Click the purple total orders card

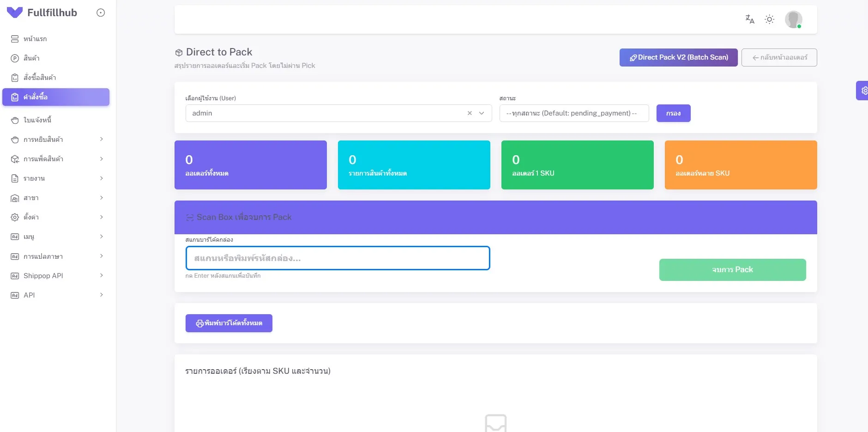[250, 165]
